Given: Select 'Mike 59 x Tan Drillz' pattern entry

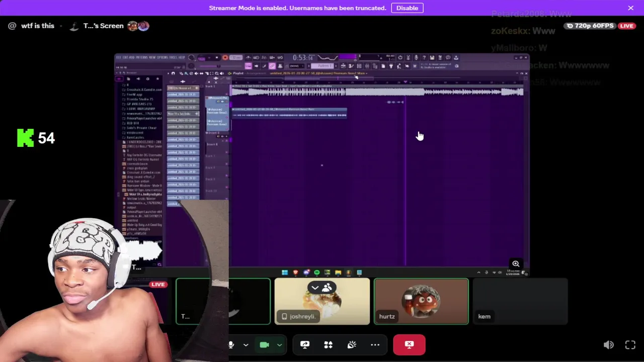Looking at the screenshot, I should tap(183, 114).
